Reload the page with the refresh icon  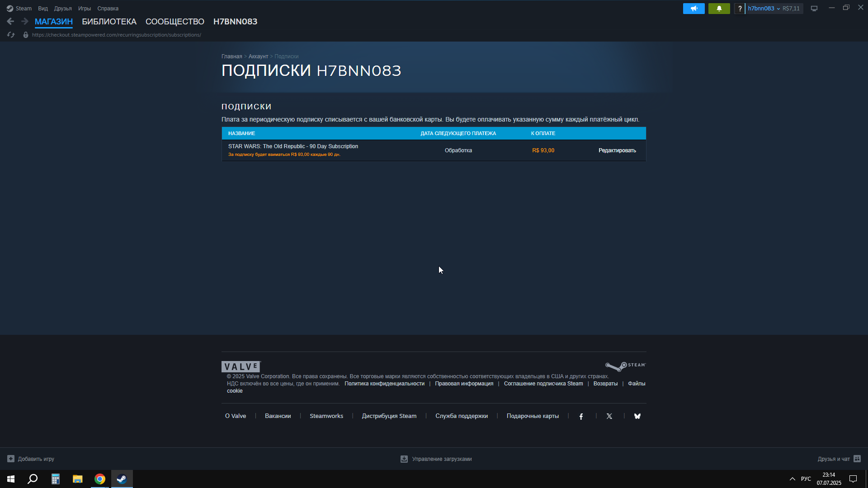(x=11, y=35)
